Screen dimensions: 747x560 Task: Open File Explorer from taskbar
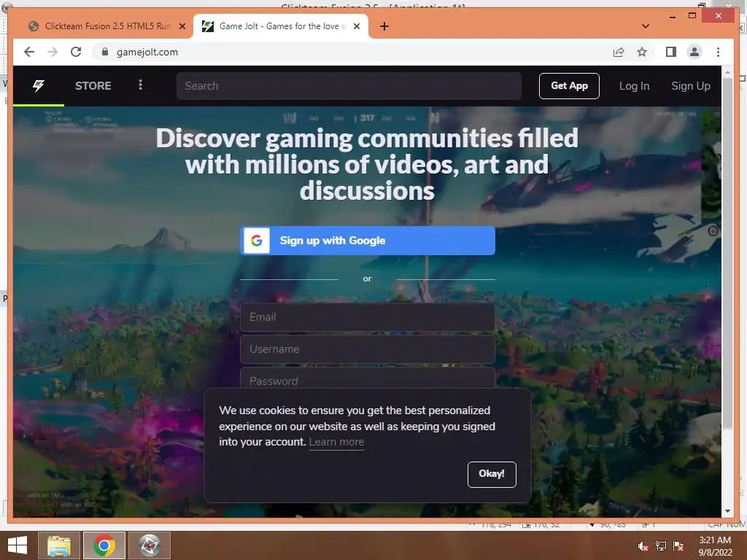click(x=58, y=545)
